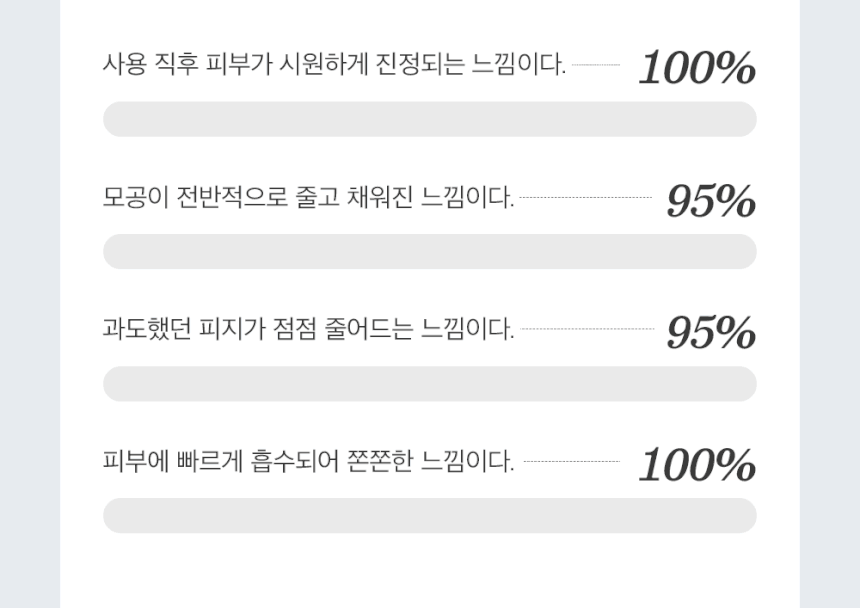Viewport: 860px width, 608px height.
Task: Select the 100% figure beside the 진정되는 statement
Action: [697, 67]
